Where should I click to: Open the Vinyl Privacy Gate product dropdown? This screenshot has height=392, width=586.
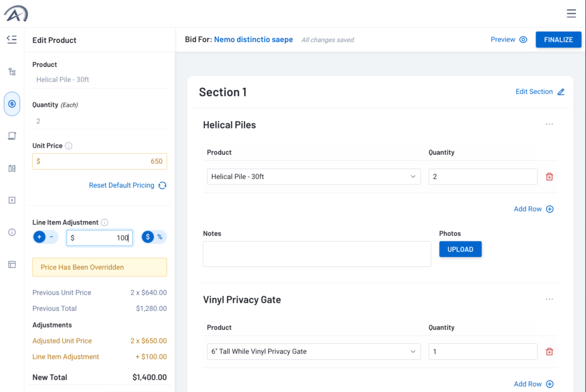313,351
